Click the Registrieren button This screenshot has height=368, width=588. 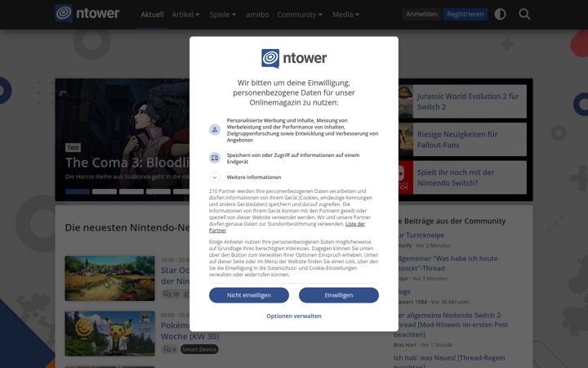point(465,14)
